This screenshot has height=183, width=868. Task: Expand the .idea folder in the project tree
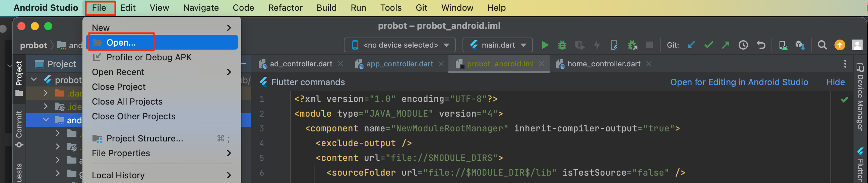(46, 107)
